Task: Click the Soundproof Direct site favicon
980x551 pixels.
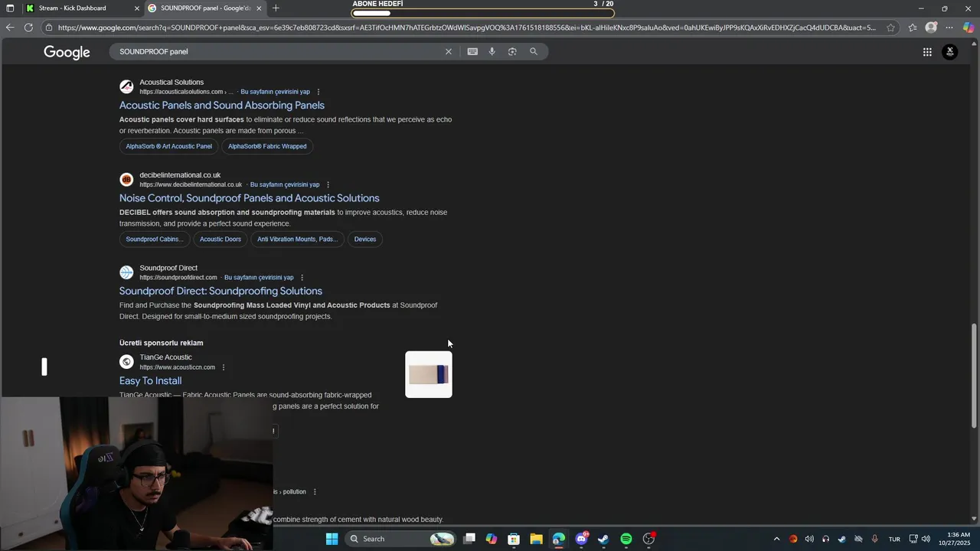Action: (x=126, y=272)
